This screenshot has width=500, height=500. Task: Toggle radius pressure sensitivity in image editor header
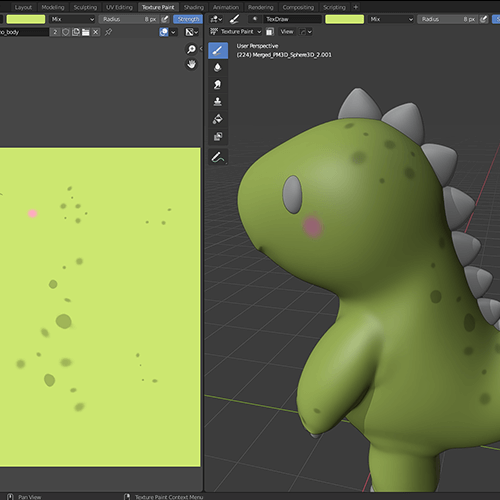(x=165, y=19)
